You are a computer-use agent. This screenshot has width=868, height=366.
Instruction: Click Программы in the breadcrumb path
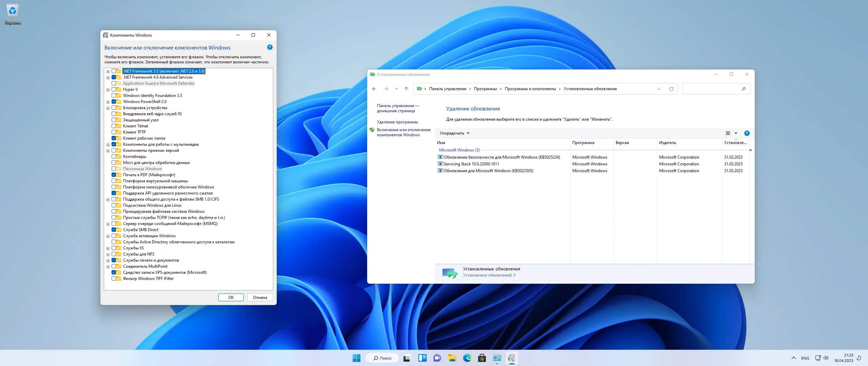[x=485, y=89]
